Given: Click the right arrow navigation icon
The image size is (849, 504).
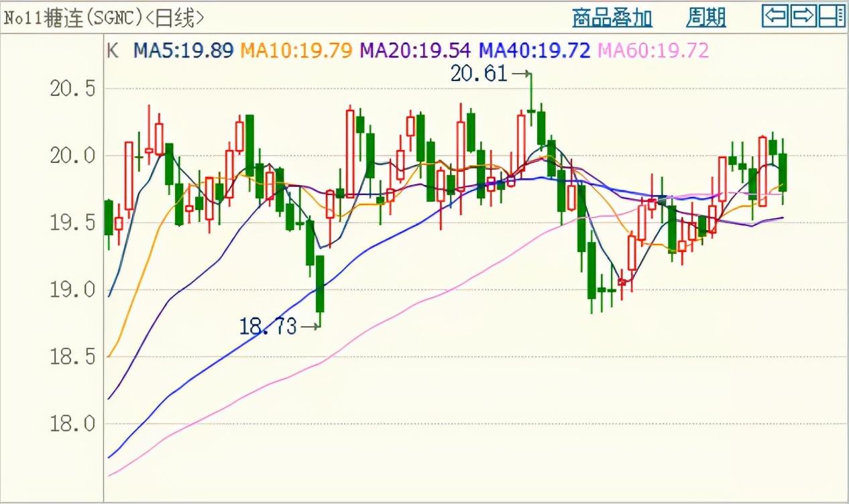Looking at the screenshot, I should coord(803,15).
